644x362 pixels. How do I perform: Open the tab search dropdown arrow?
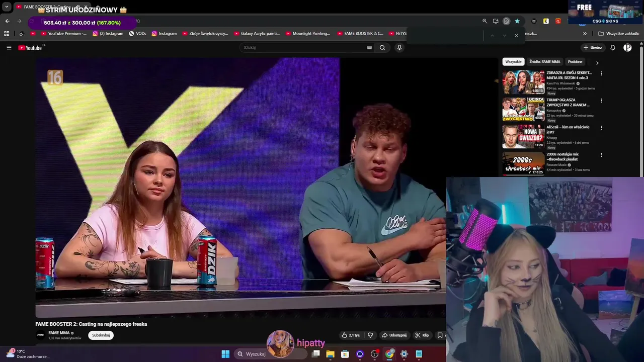tap(7, 7)
